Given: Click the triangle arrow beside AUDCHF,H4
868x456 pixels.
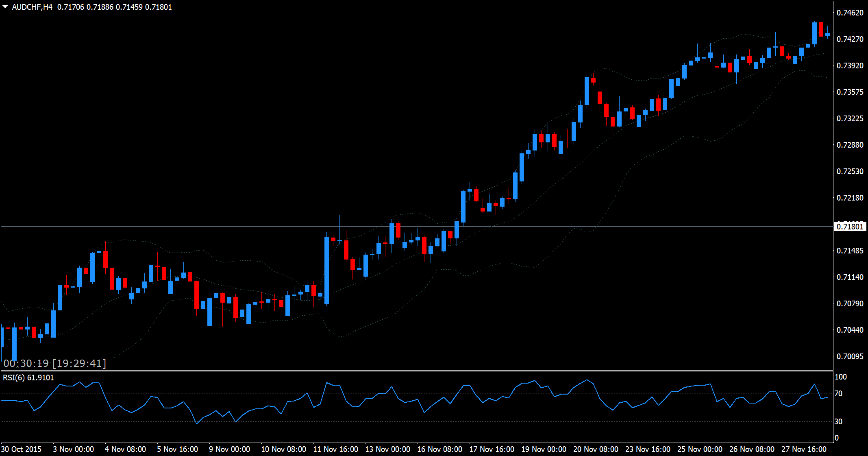Looking at the screenshot, I should 5,7.
